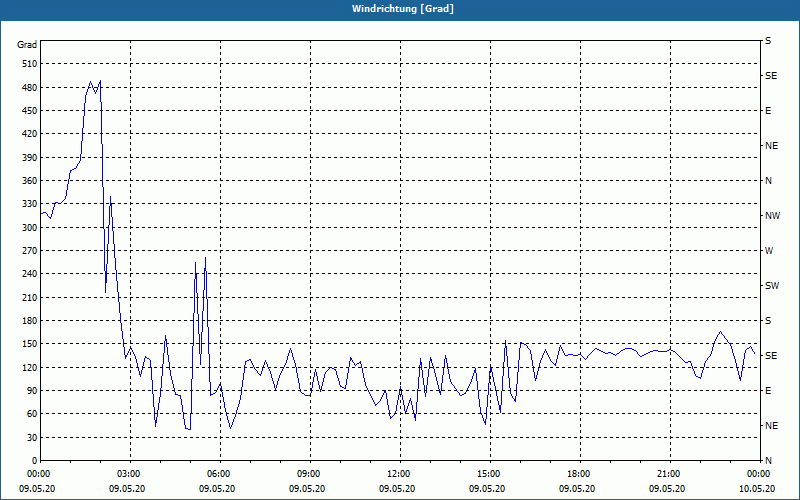This screenshot has width=800, height=500.
Task: Select the 480 value on the left axis
Action: click(x=30, y=88)
